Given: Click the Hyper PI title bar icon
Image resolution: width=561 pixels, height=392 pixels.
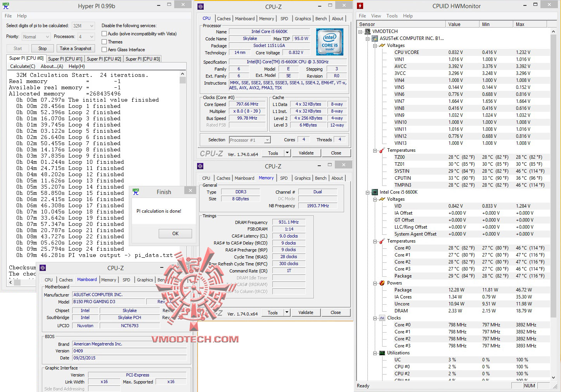Looking at the screenshot, I should coord(5,6).
